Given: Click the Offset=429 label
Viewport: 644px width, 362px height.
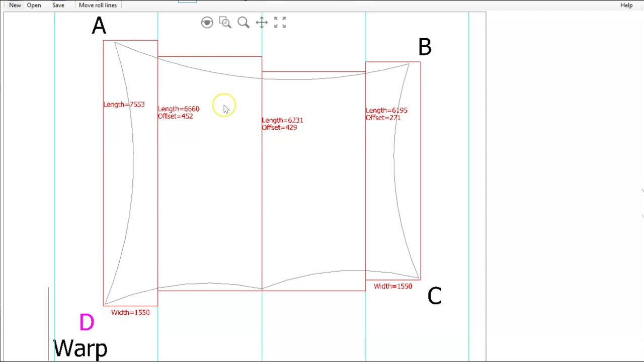Looking at the screenshot, I should (x=279, y=128).
